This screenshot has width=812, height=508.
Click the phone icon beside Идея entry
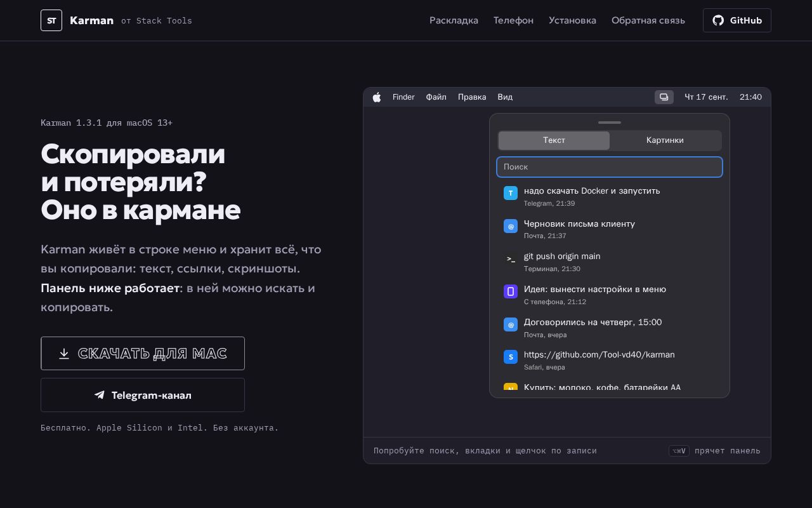pos(511,291)
